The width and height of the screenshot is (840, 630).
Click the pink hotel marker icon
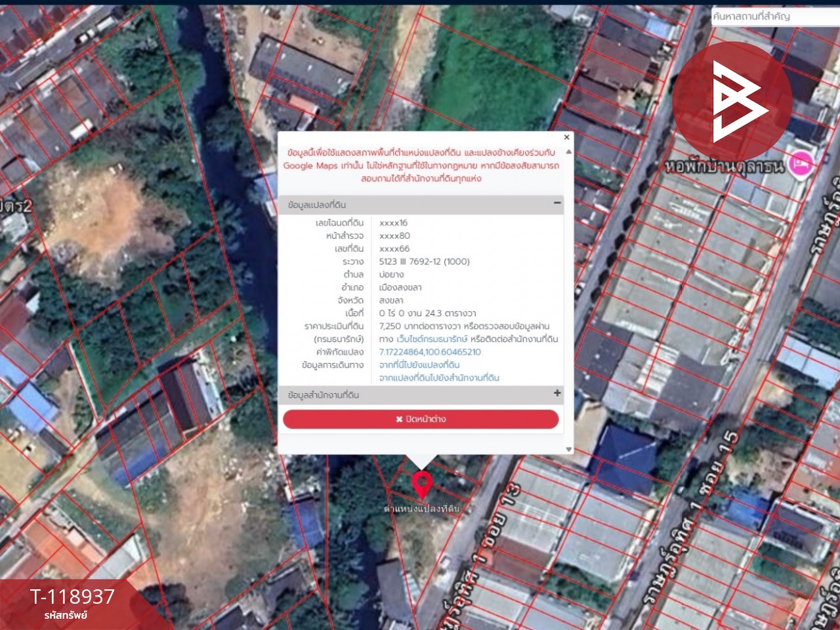click(x=801, y=163)
